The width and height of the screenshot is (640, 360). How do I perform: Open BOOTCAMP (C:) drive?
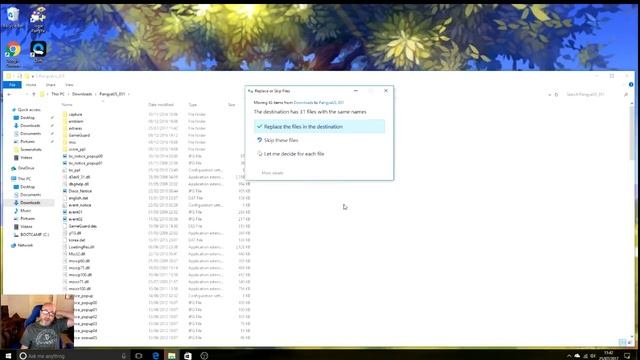click(x=34, y=234)
